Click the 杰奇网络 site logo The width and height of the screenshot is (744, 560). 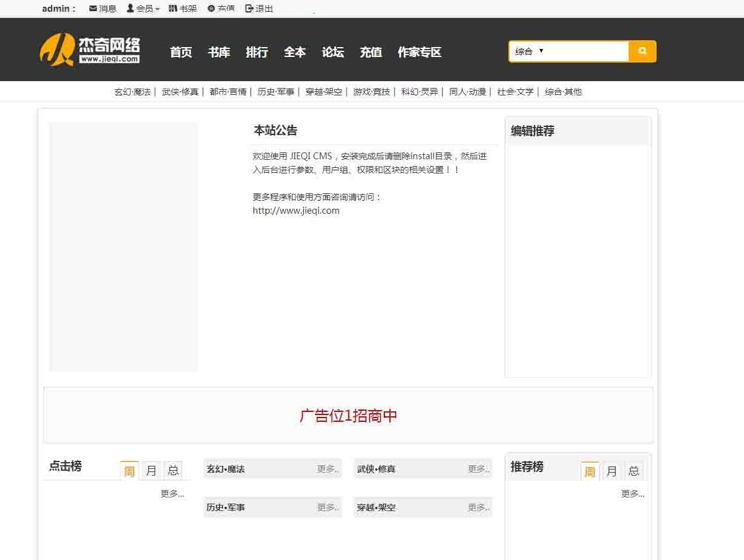[x=90, y=50]
